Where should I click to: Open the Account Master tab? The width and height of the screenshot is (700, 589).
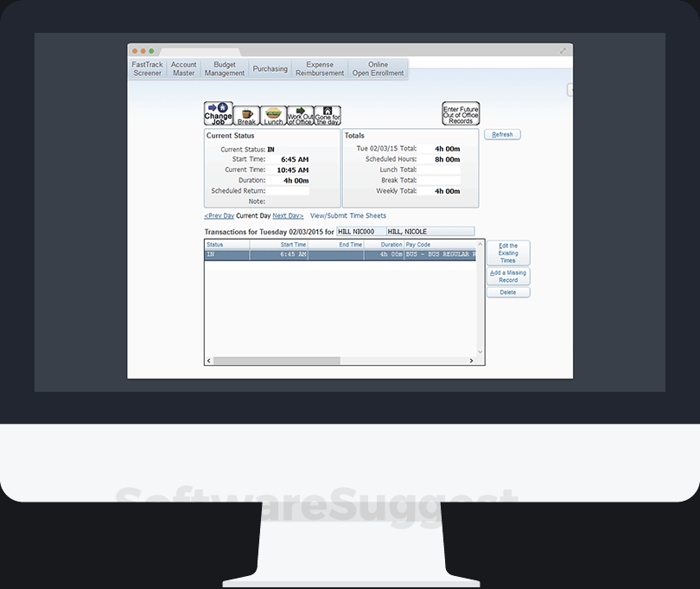coord(183,68)
